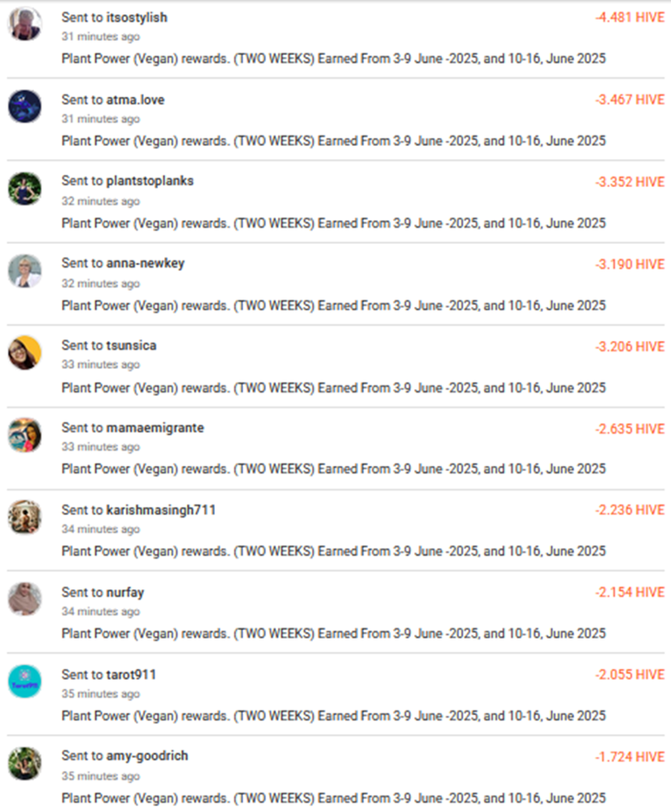Image resolution: width=671 pixels, height=812 pixels.
Task: Click nurfay transfer's 34 minutes ago timestamp
Action: click(100, 611)
